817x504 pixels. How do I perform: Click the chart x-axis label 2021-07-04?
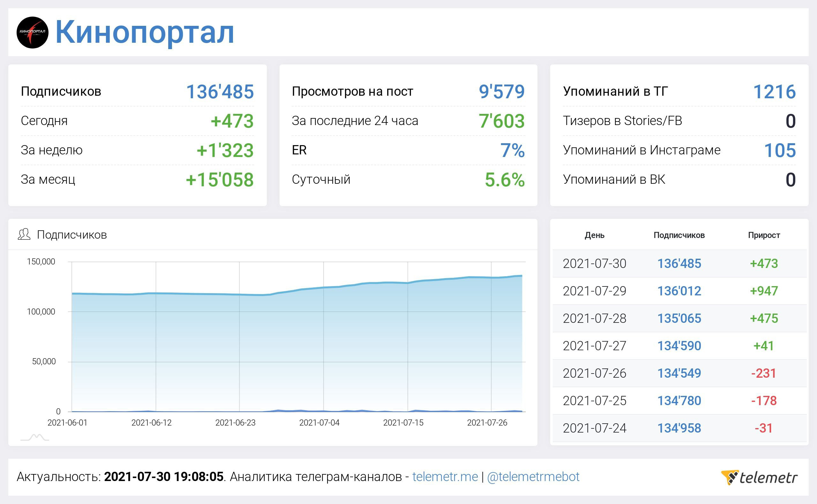tap(319, 423)
